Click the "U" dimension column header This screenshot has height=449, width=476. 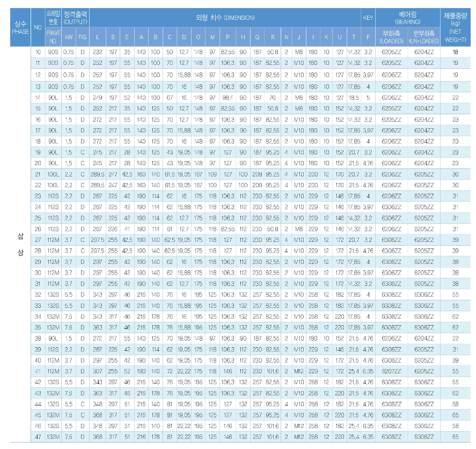coord(339,36)
